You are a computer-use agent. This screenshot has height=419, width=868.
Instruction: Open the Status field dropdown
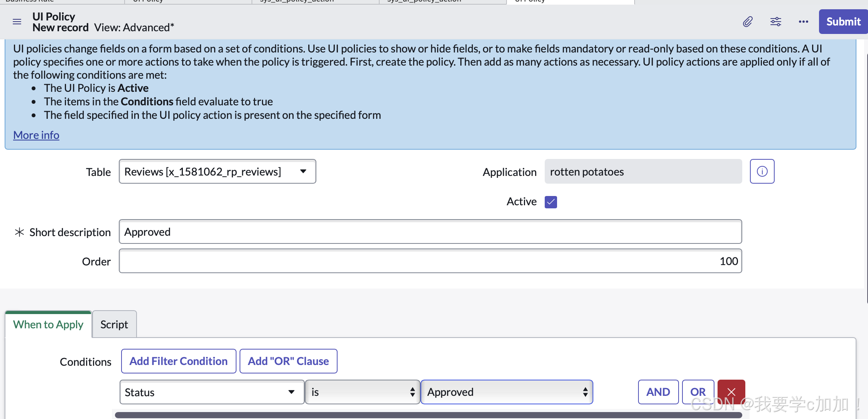[x=211, y=392]
